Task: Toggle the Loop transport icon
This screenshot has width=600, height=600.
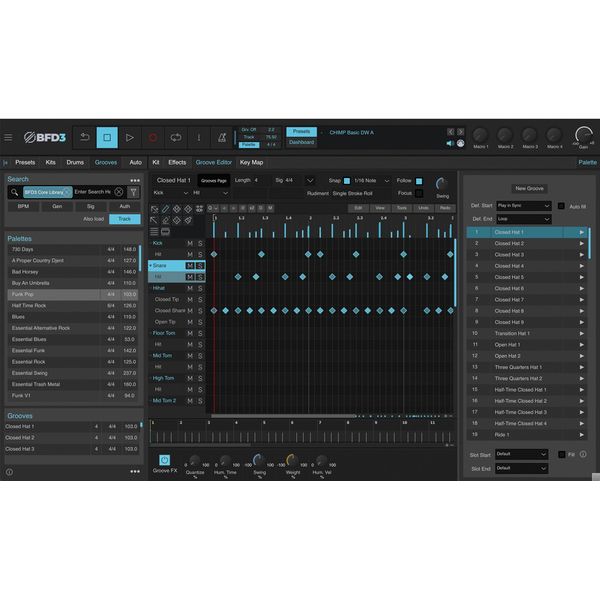Action: pos(176,137)
